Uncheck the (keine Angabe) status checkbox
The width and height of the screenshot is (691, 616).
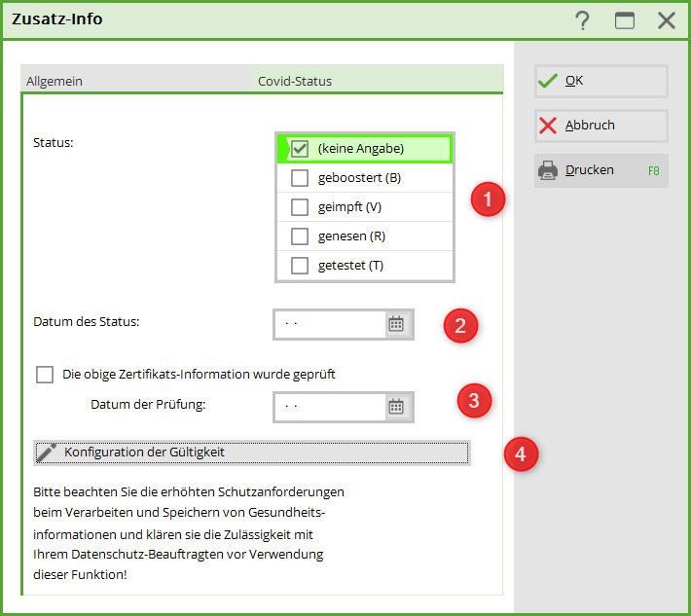click(x=300, y=149)
